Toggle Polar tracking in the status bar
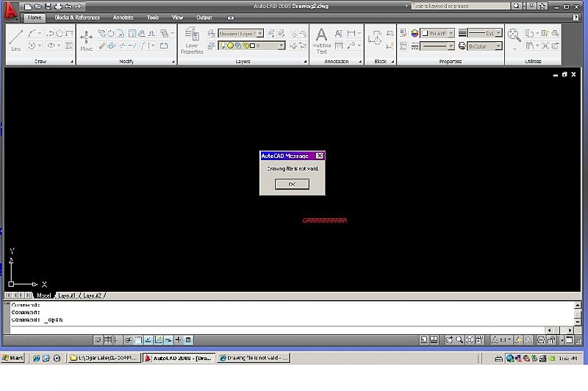 click(128, 340)
